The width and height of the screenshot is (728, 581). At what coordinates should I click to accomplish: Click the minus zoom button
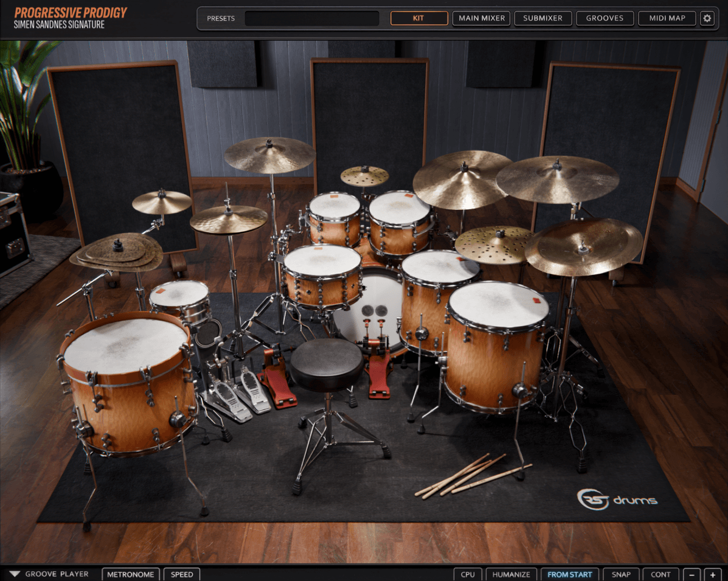point(692,574)
